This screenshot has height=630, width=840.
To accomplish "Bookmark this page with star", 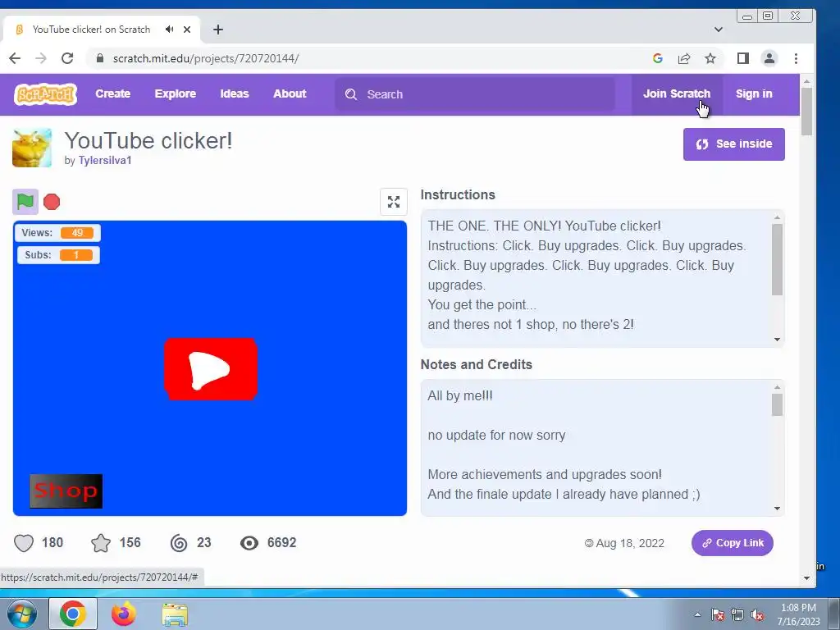I will point(710,58).
